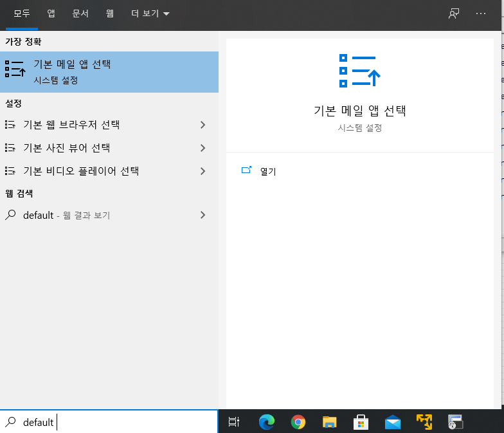Screen dimensions: 504x433
Task: Click the open-arrow icon beside 열기
Action: [246, 170]
